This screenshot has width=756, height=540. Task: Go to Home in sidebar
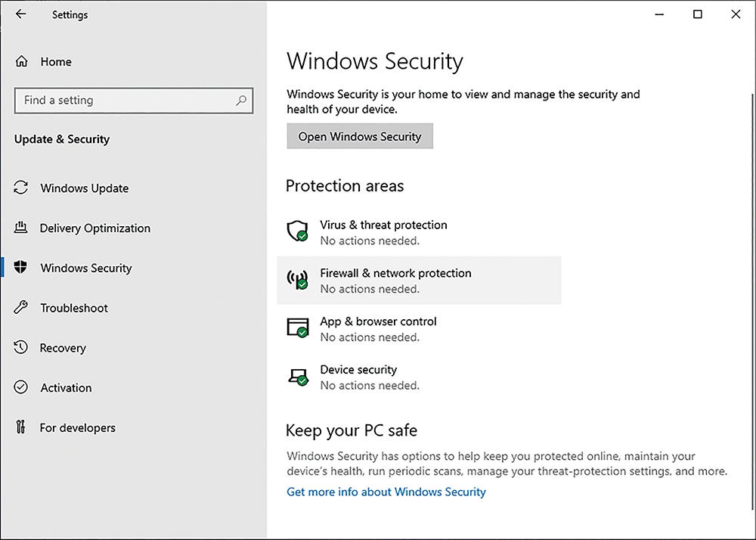coord(56,62)
